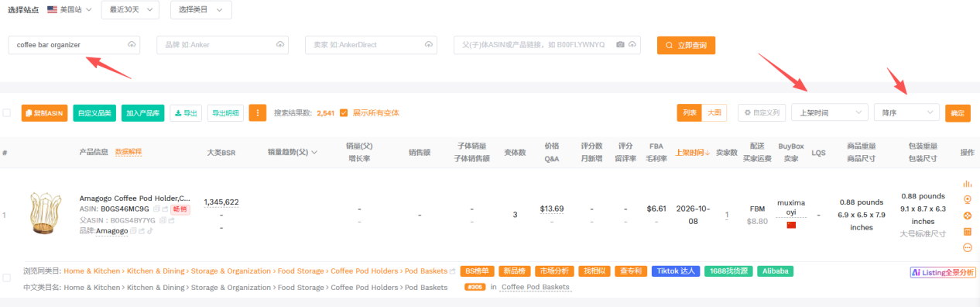The width and height of the screenshot is (980, 307).
Task: Click the 立即查询 search button
Action: tap(686, 45)
